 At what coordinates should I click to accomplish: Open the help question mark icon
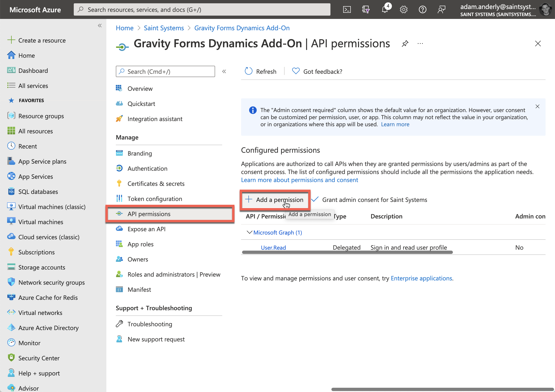point(423,10)
